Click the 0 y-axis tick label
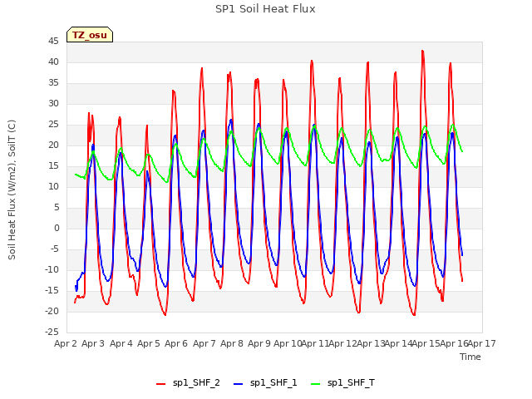The height and width of the screenshot is (399, 532). pyautogui.click(x=57, y=229)
